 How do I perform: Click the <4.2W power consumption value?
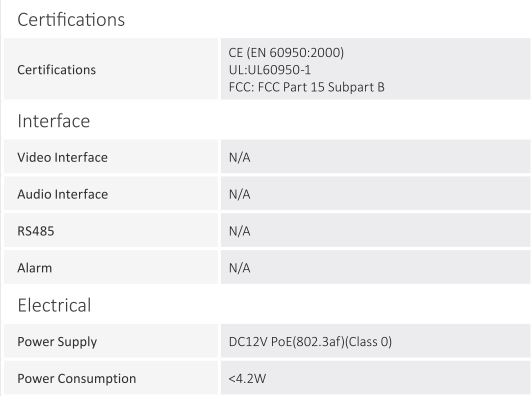(x=247, y=378)
